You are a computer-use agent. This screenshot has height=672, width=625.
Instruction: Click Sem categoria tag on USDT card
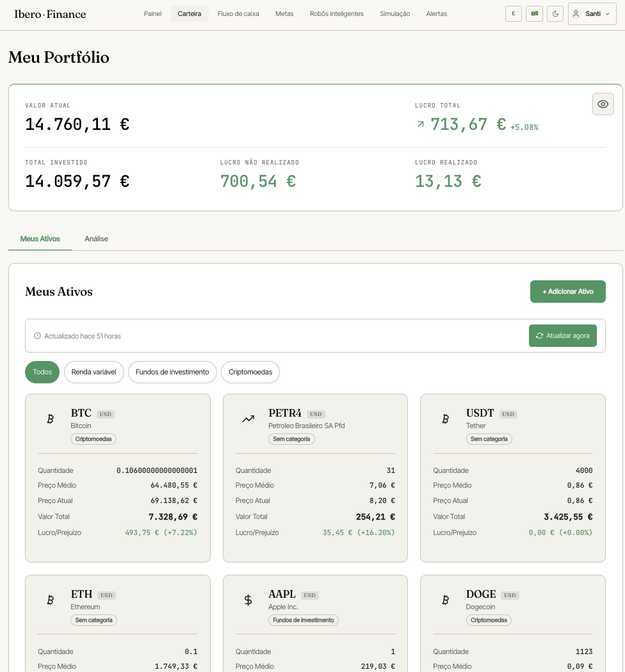(489, 439)
